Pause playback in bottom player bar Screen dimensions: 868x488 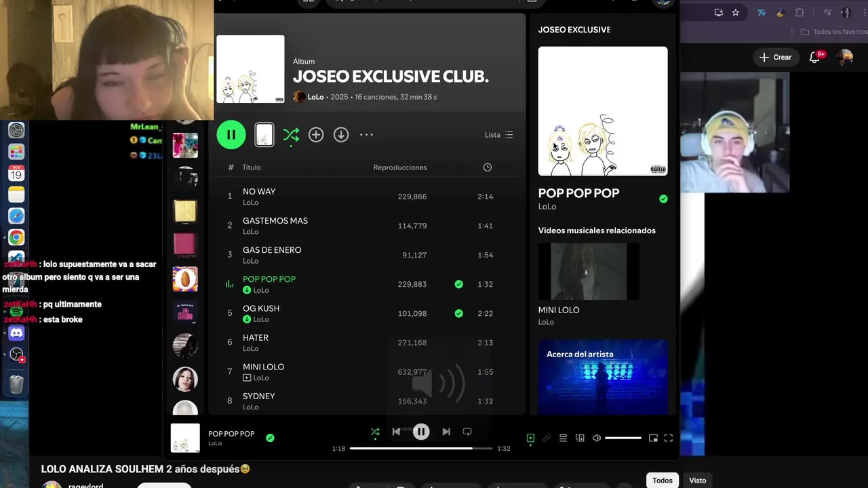click(421, 432)
